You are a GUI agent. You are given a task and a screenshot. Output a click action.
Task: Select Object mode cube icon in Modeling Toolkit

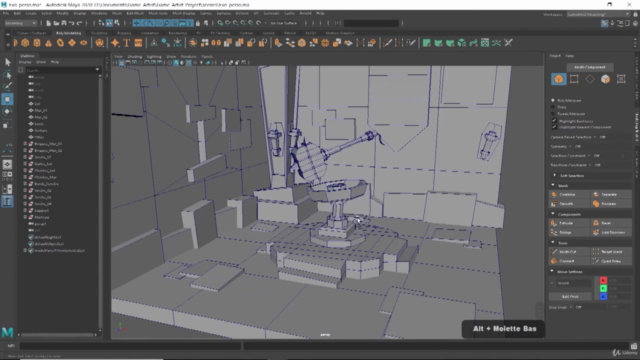pyautogui.click(x=559, y=79)
